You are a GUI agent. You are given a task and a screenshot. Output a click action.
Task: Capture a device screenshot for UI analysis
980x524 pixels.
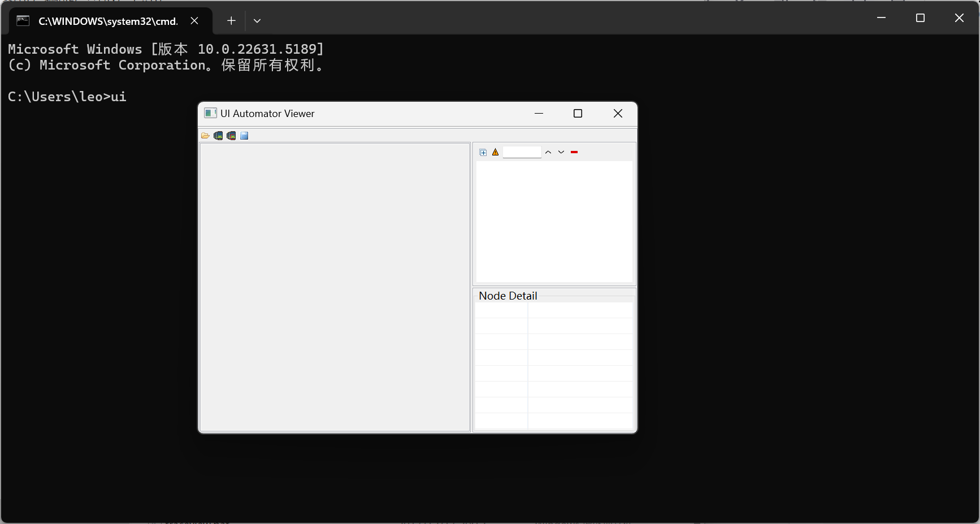218,135
